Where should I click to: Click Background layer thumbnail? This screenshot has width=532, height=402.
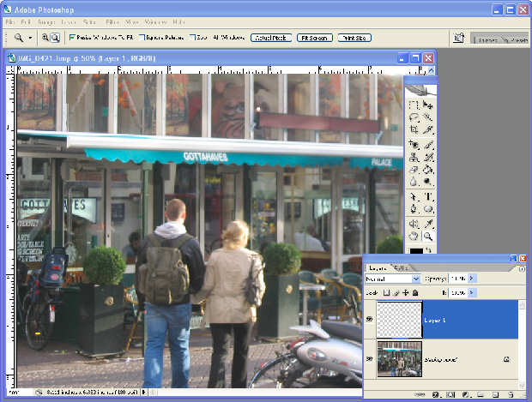[399, 359]
